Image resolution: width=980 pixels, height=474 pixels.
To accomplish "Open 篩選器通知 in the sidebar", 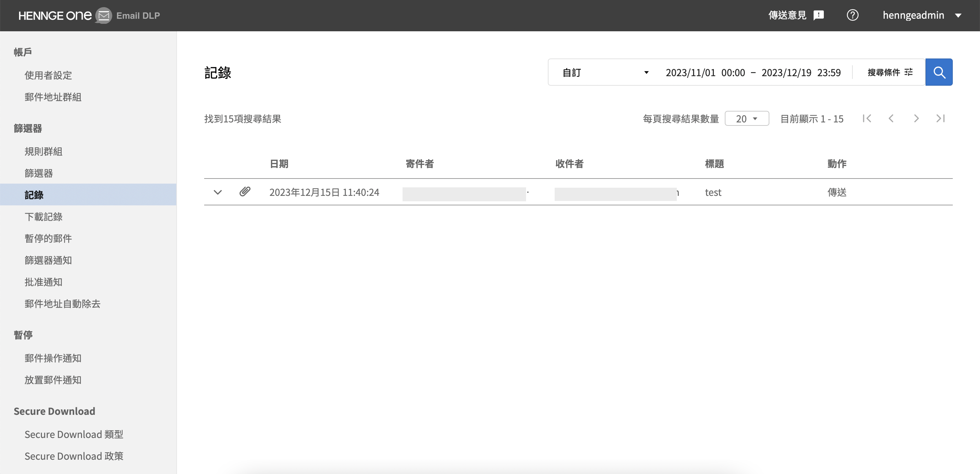I will click(48, 260).
